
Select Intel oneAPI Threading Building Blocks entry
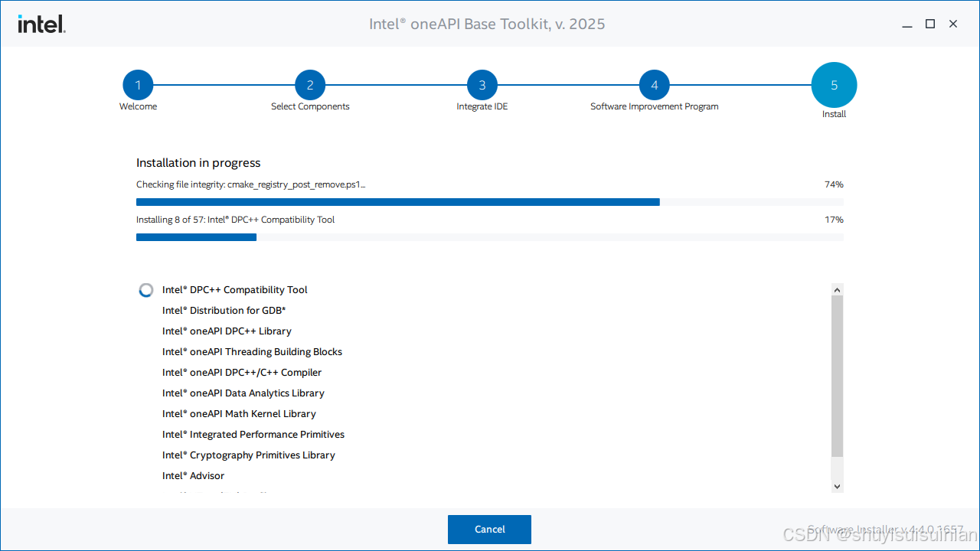coord(252,352)
